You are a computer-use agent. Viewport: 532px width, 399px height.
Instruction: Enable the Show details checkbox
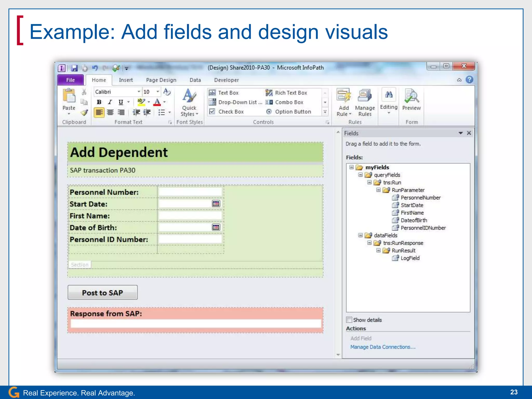point(349,320)
